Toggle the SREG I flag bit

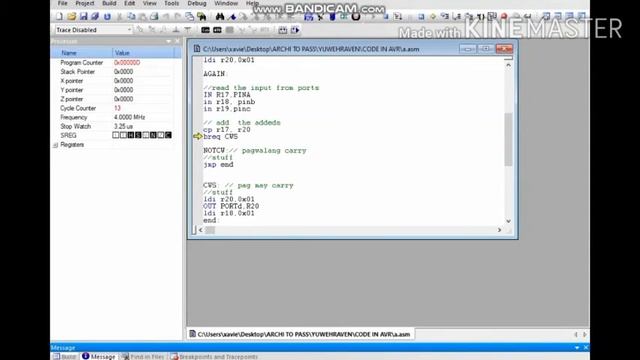[116, 135]
